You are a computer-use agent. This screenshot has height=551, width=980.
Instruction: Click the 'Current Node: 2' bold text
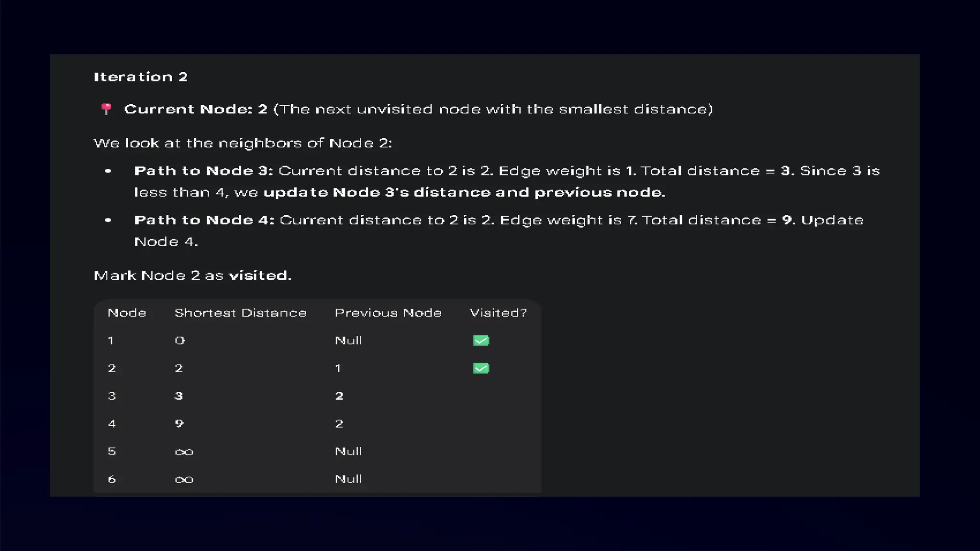click(x=195, y=109)
